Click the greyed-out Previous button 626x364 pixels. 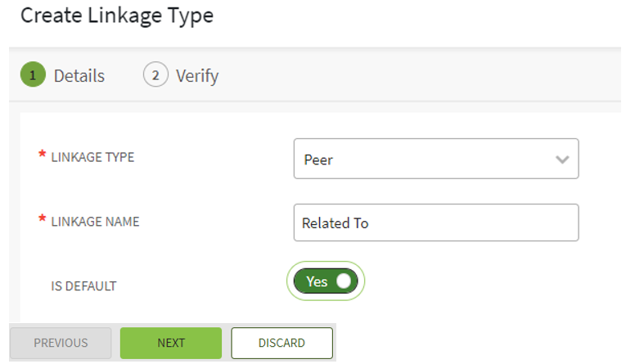click(x=61, y=343)
